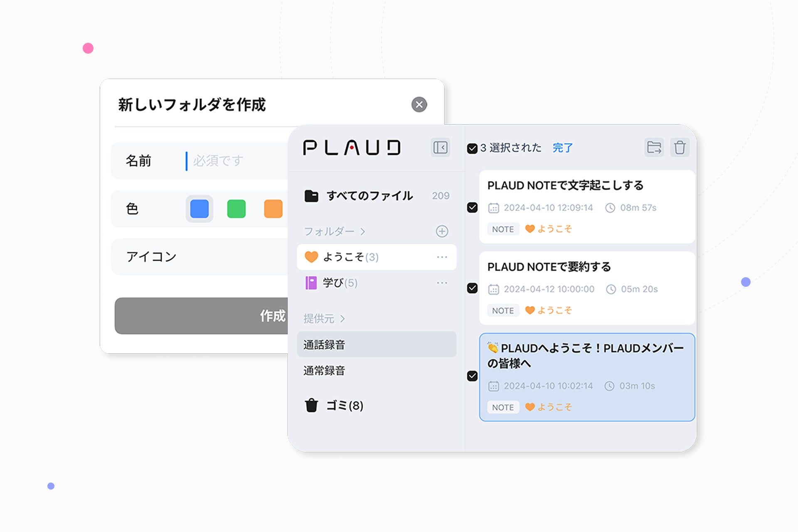The height and width of the screenshot is (532, 798).
Task: Uncheck the 3 選択された select-all checkbox
Action: 472,148
